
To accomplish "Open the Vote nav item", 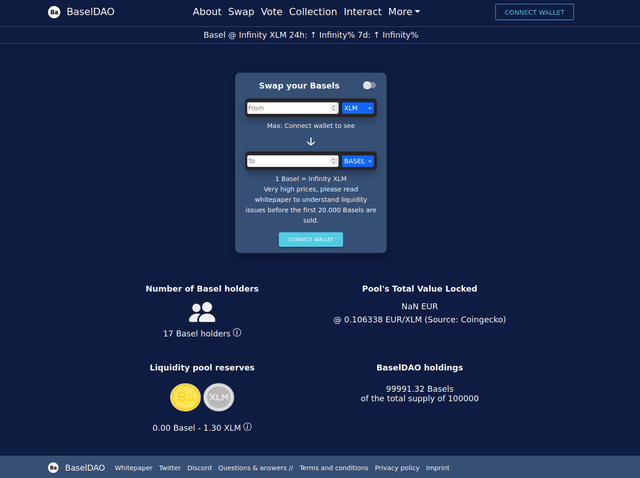I will click(271, 12).
